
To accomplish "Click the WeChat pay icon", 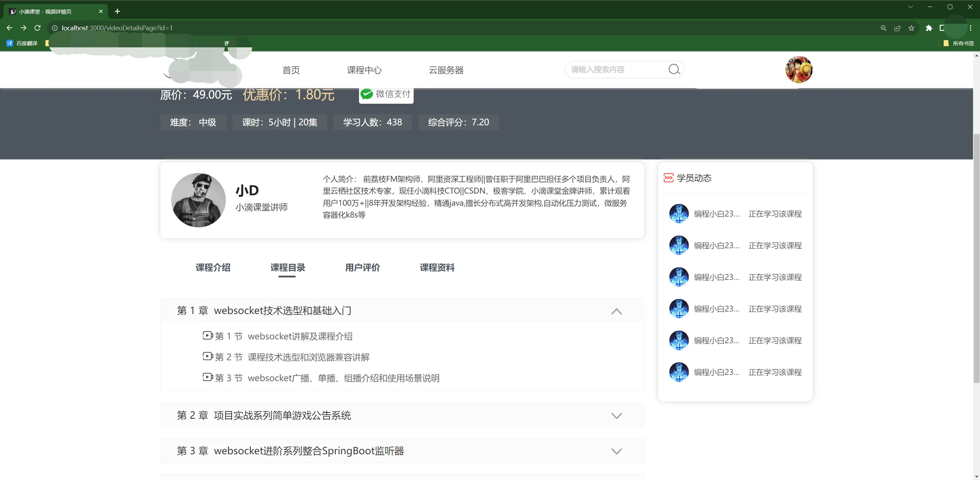I will coord(367,94).
